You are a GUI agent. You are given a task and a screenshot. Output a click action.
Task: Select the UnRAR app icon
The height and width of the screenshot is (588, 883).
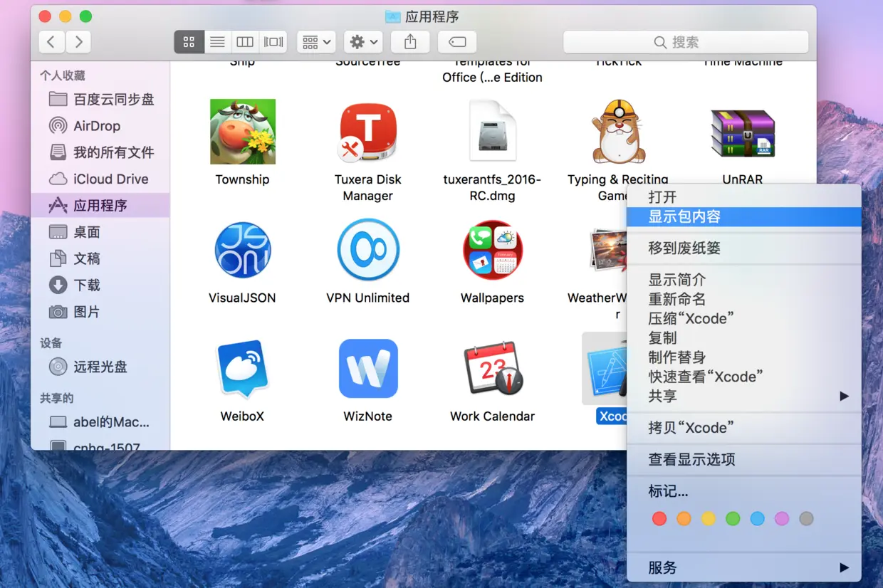click(x=743, y=134)
